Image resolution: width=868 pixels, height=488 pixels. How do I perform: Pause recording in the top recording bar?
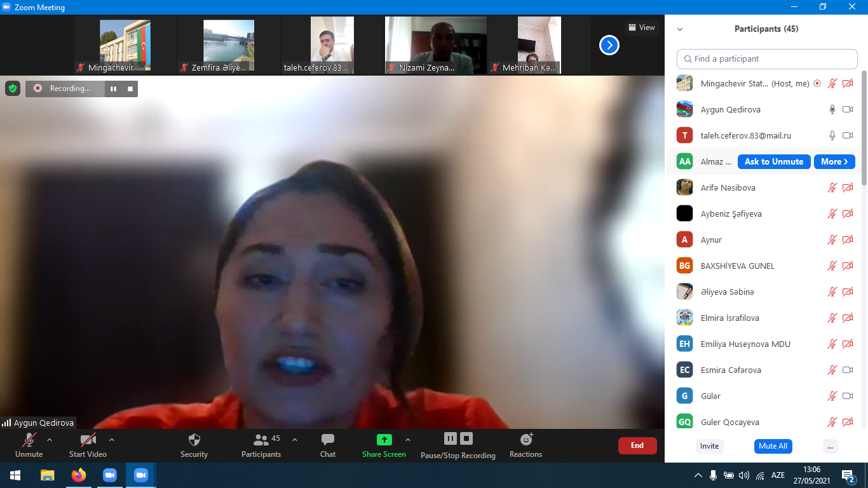[113, 89]
